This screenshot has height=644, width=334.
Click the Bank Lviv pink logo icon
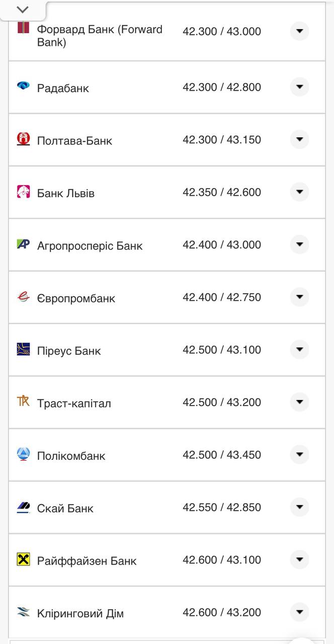coord(23,191)
